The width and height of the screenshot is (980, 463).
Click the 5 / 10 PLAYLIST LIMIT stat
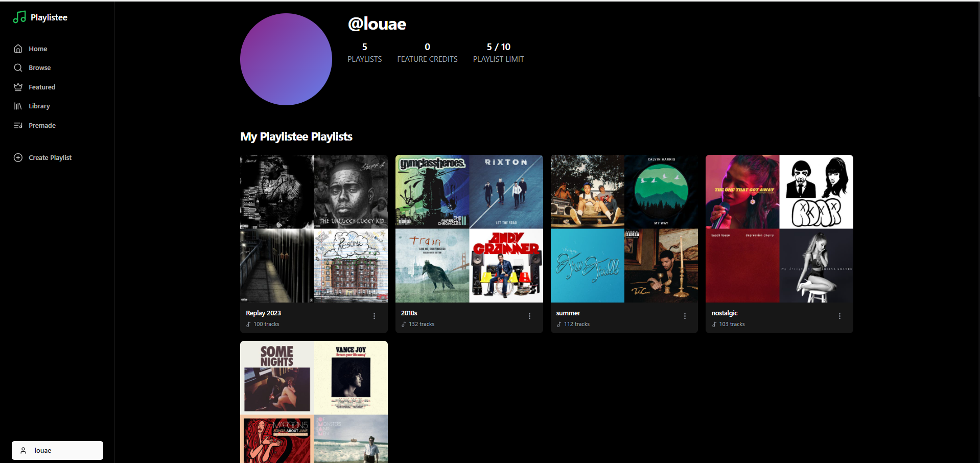tap(498, 53)
